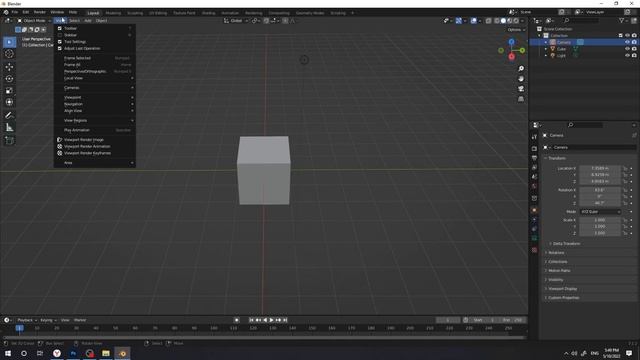Toggle Adjust Last Operation checkbox

[60, 48]
